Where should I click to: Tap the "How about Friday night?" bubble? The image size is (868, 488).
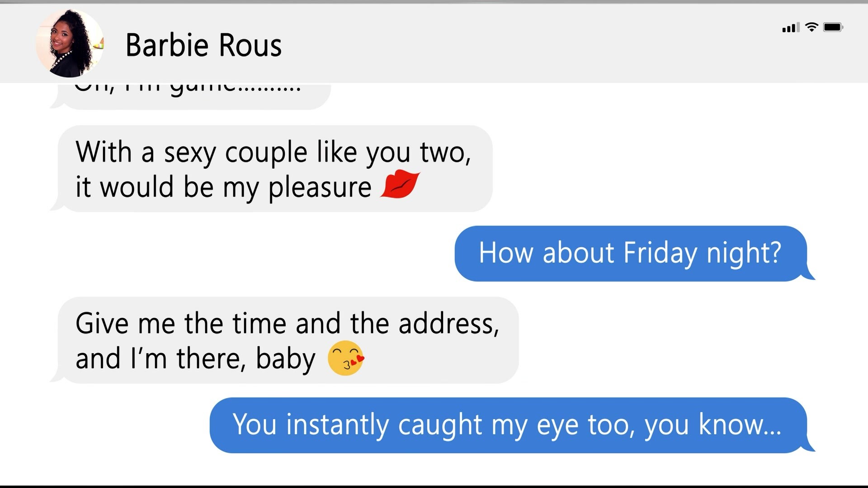click(x=630, y=253)
